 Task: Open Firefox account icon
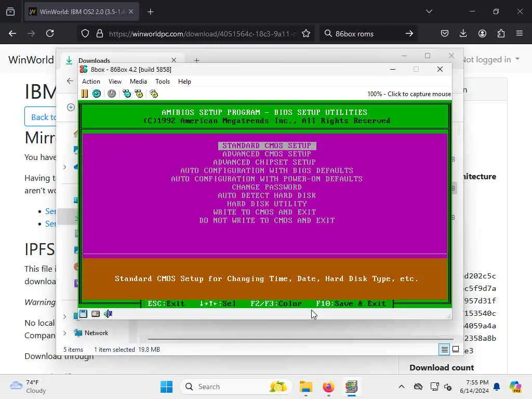(x=482, y=34)
